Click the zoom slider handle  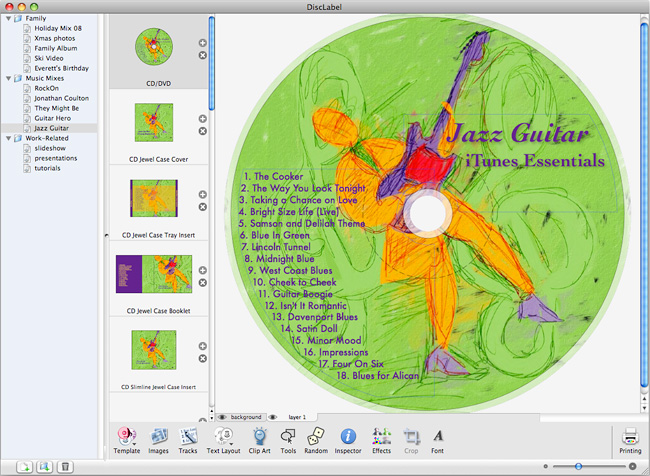578,466
